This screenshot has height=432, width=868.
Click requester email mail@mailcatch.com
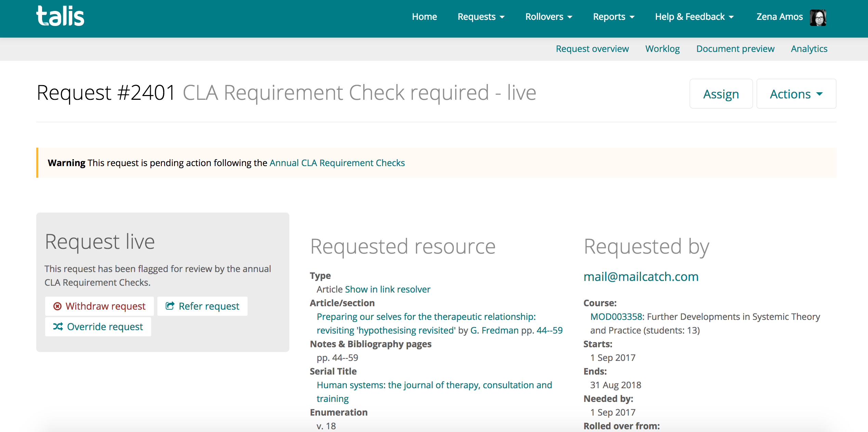[x=641, y=276]
